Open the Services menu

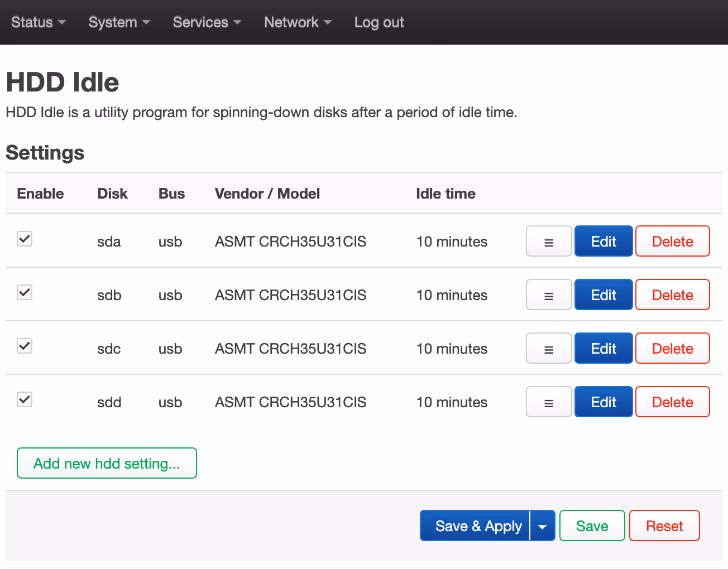click(x=207, y=22)
